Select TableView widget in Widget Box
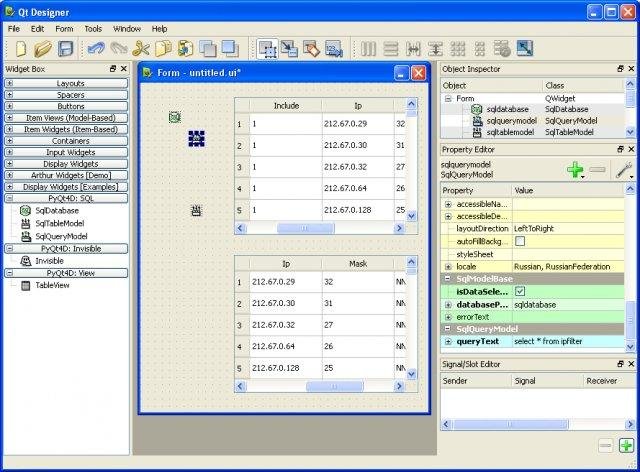Image resolution: width=640 pixels, height=472 pixels. point(52,285)
